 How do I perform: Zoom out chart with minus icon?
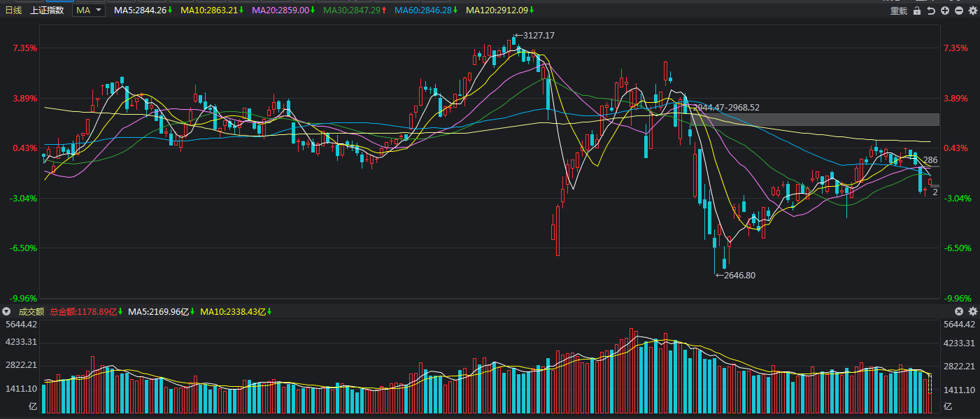point(959,10)
